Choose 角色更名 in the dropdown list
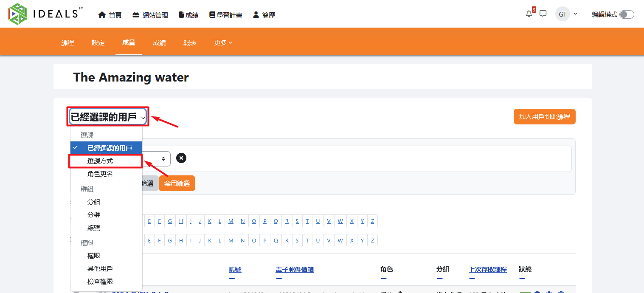The width and height of the screenshot is (644, 293). pos(100,174)
